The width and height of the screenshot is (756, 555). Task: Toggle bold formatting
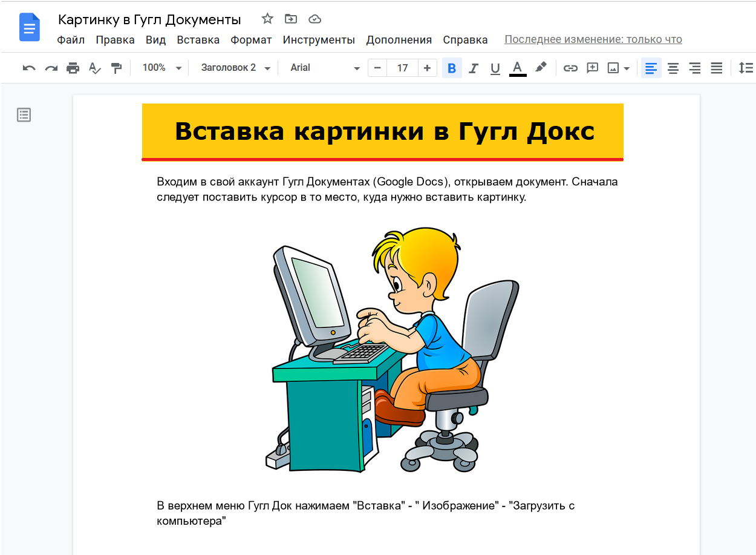[452, 68]
